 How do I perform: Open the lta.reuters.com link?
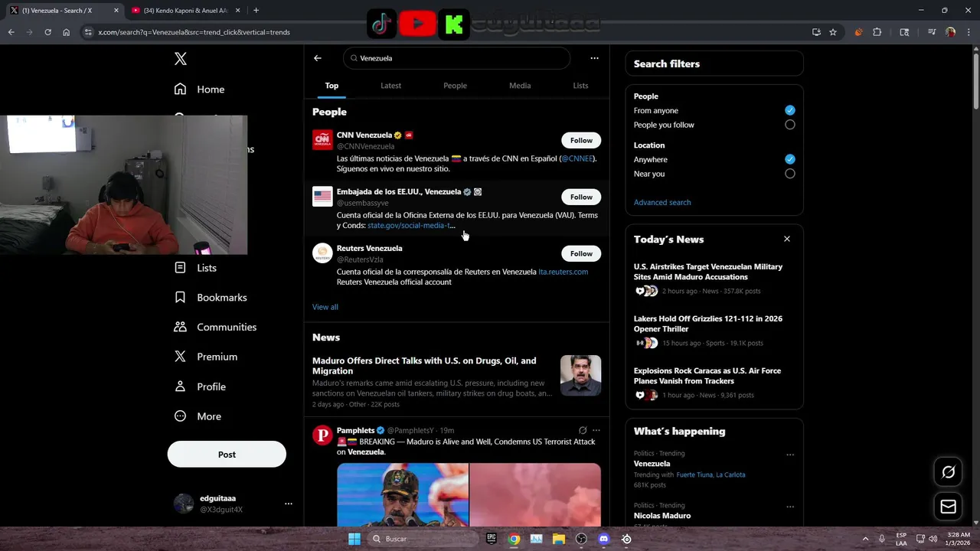point(563,272)
